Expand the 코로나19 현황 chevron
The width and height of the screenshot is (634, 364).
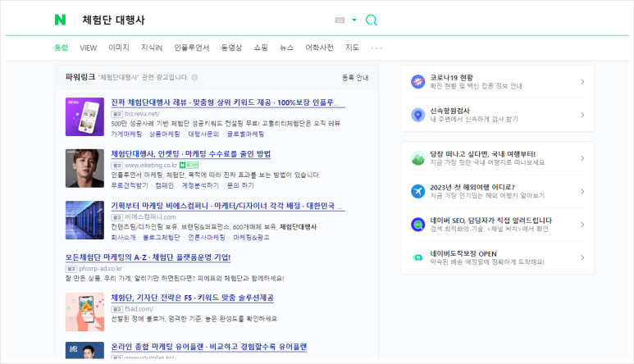pos(582,82)
